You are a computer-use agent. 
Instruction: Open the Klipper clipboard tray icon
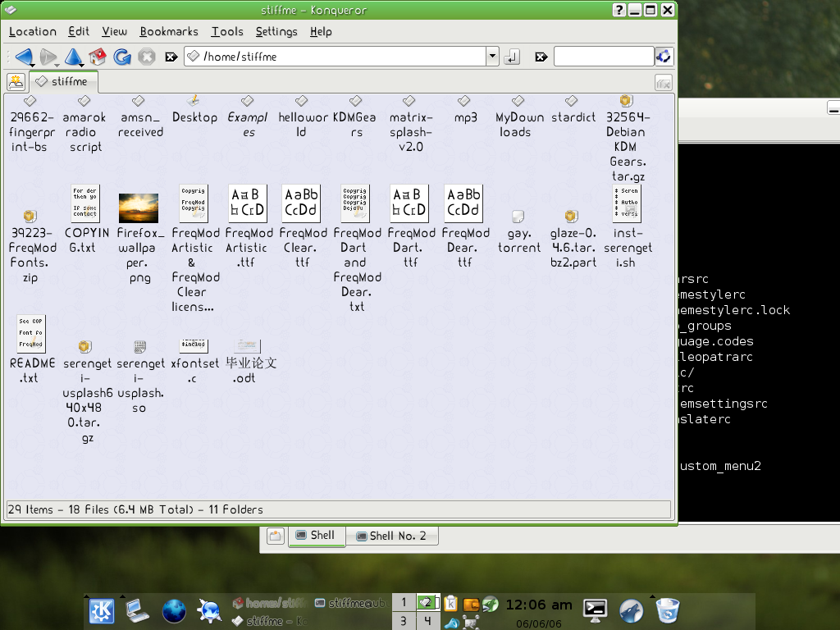[x=451, y=604]
